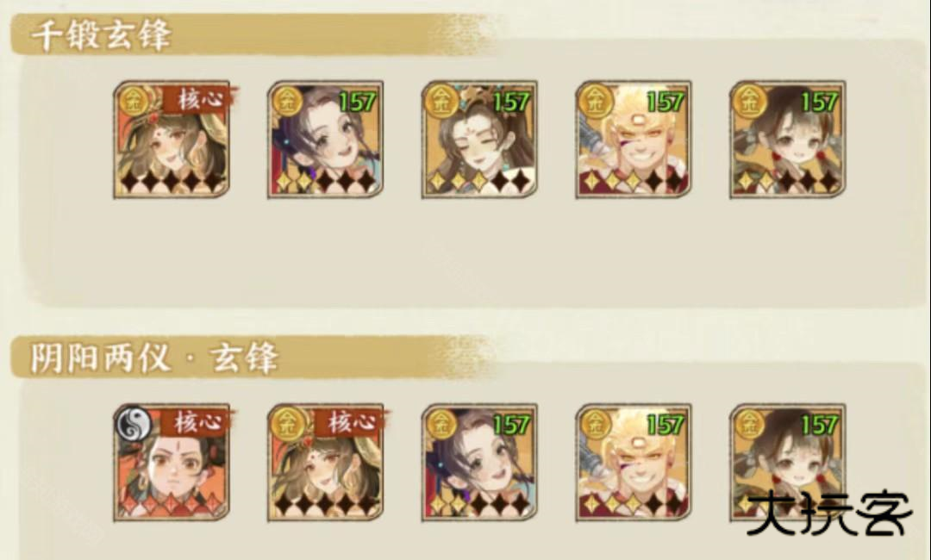Viewport: 931px width, 560px height.
Task: Tap the 核心 tag on the first 千锻玄锋 card
Action: tap(199, 100)
